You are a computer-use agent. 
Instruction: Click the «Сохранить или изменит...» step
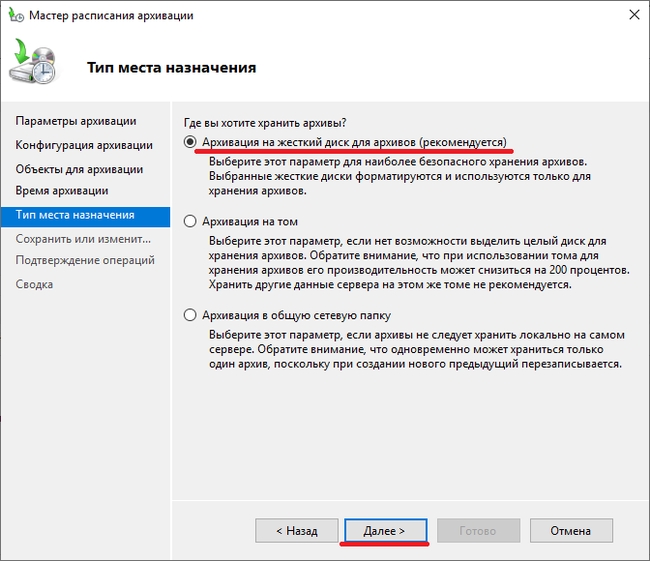pyautogui.click(x=83, y=239)
